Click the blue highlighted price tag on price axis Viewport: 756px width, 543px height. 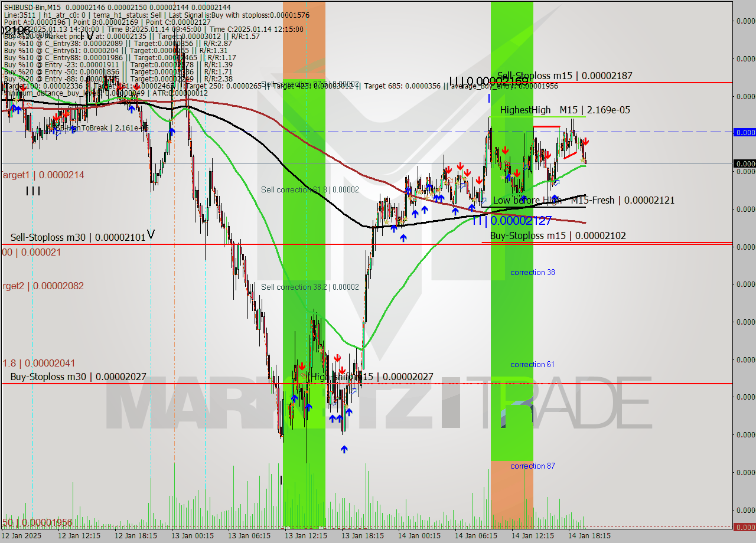tap(744, 132)
